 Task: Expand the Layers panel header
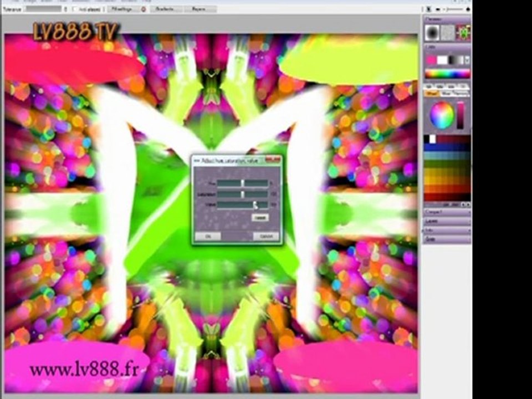pyautogui.click(x=447, y=221)
